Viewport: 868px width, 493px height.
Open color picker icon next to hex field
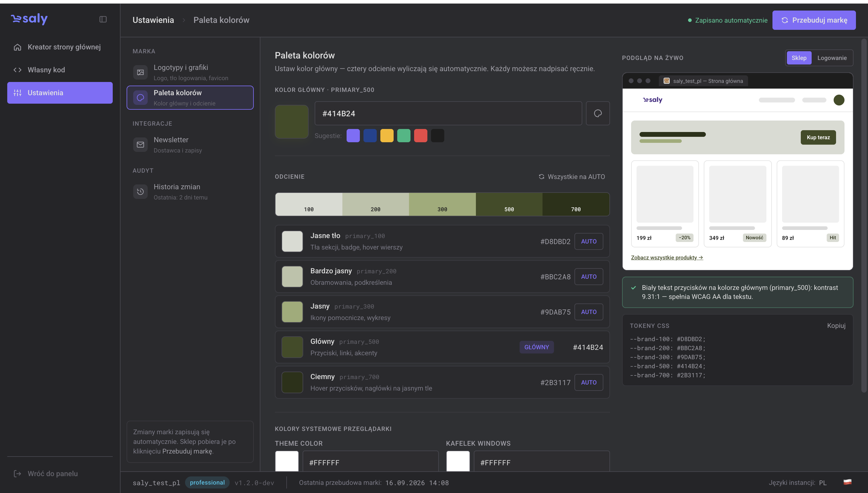[598, 113]
